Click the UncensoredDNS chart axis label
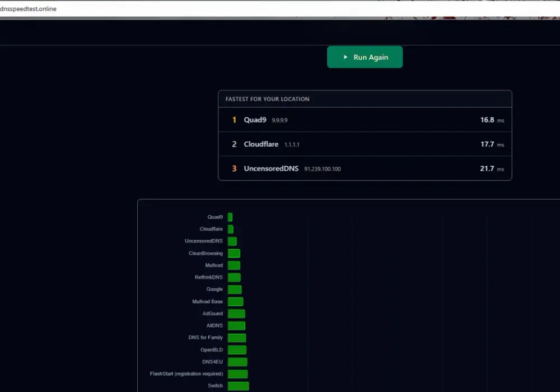The height and width of the screenshot is (392, 560). [x=204, y=241]
